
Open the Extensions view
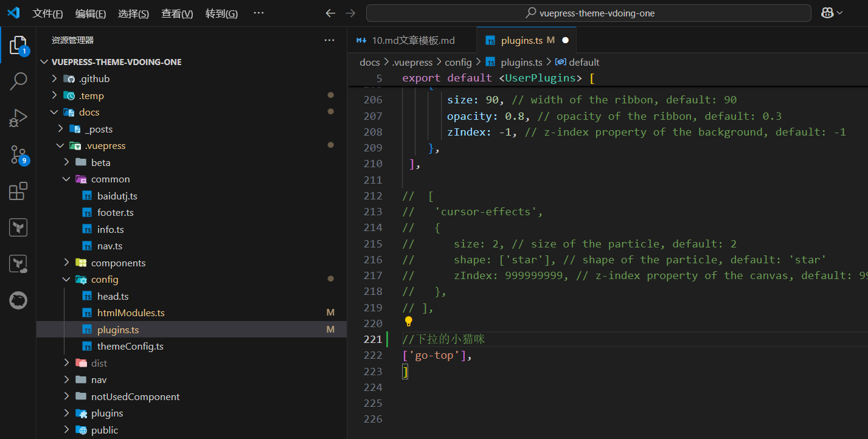(x=18, y=191)
